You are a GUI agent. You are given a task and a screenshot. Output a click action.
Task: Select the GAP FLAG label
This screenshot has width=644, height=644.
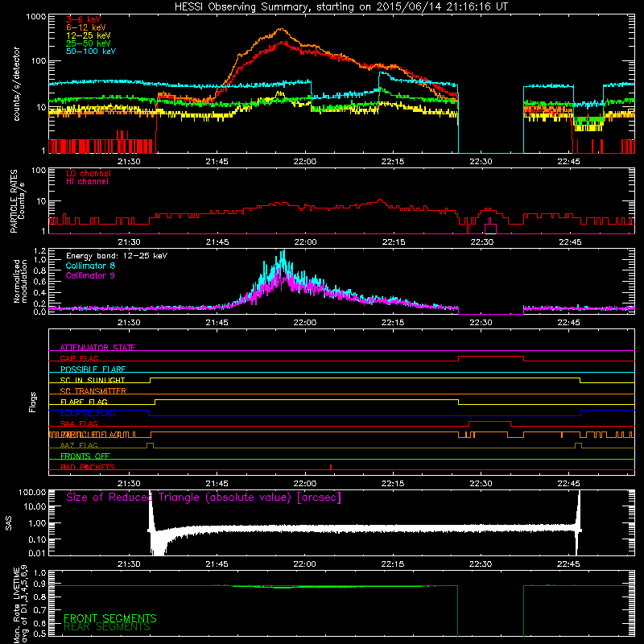point(79,358)
